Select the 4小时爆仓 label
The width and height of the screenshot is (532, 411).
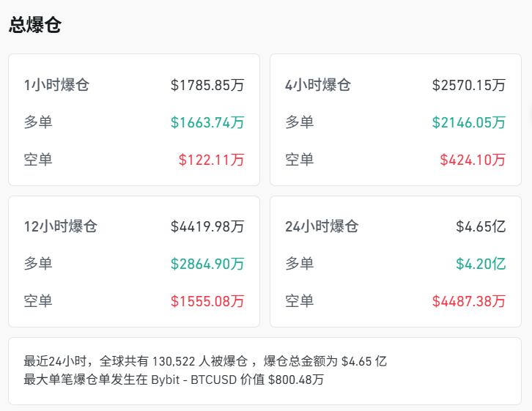318,85
